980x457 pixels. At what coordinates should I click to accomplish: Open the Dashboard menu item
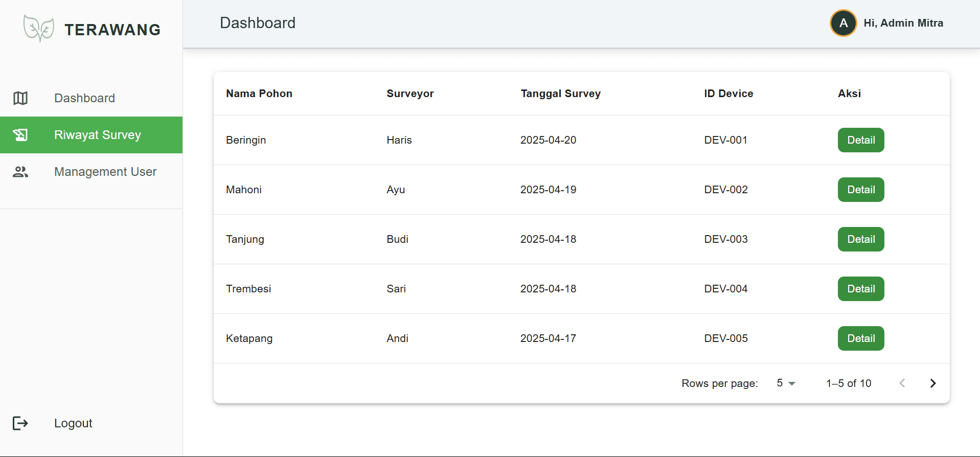(x=84, y=98)
